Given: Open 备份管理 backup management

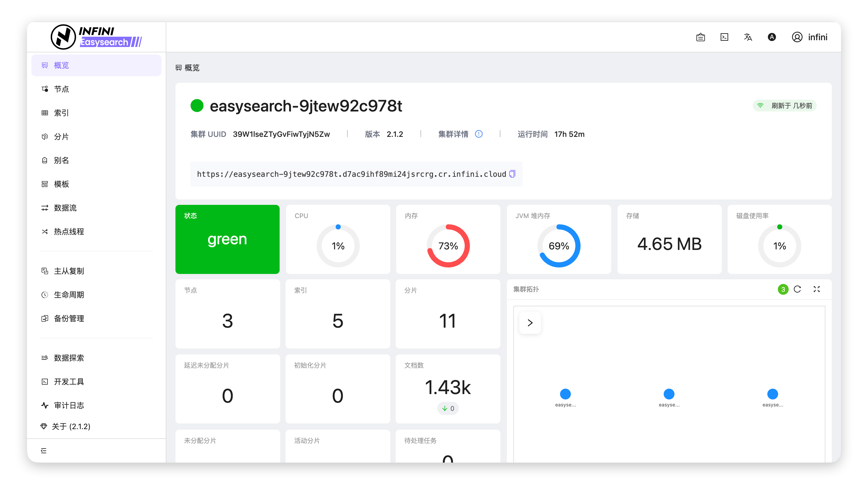Looking at the screenshot, I should (69, 318).
